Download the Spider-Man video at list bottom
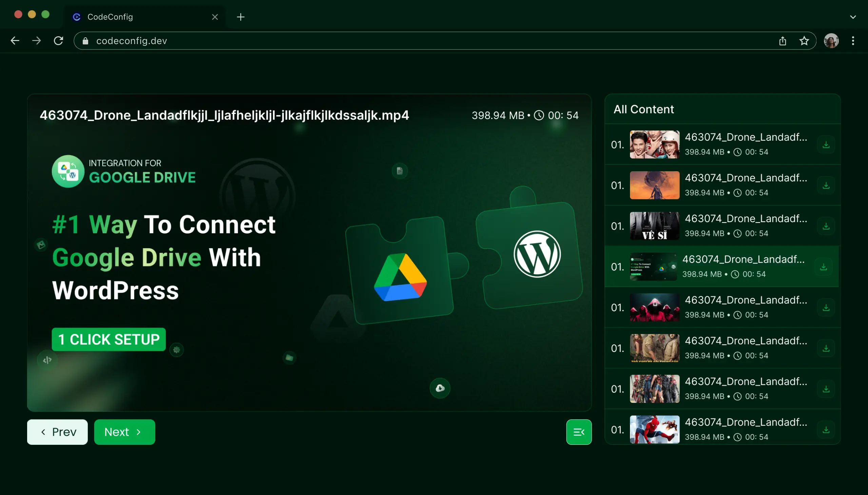868x495 pixels. (x=826, y=429)
